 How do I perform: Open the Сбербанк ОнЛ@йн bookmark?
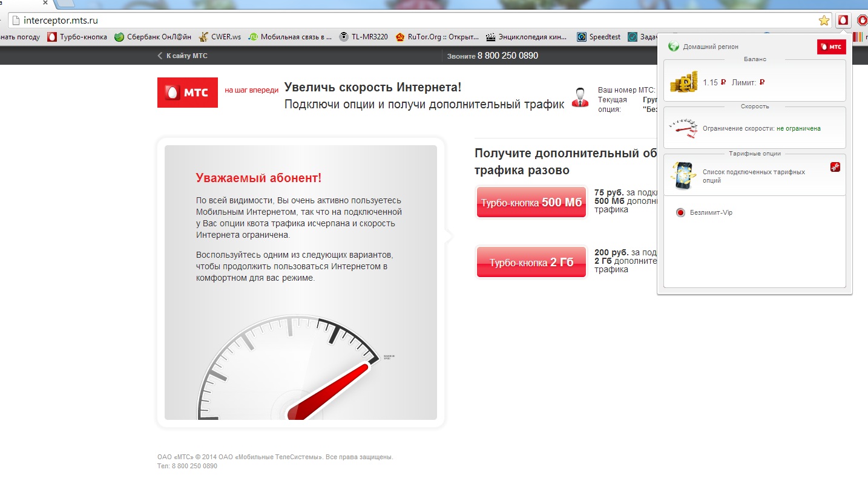click(153, 37)
